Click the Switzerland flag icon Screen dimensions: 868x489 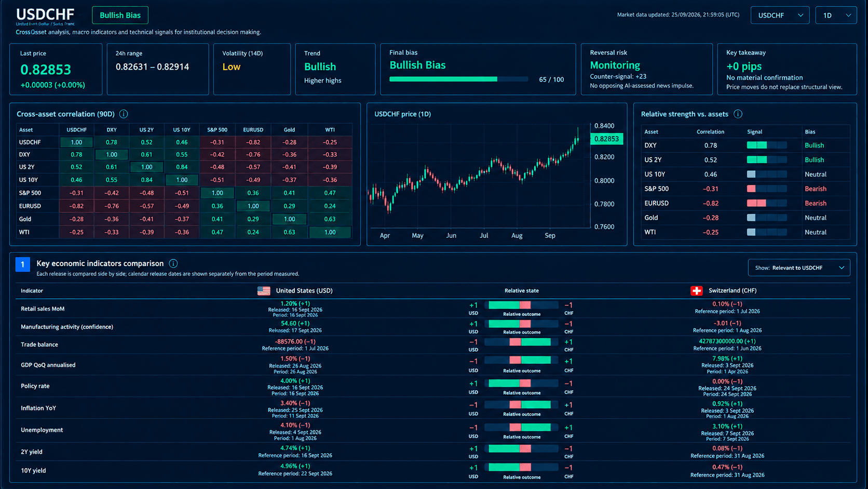click(697, 290)
